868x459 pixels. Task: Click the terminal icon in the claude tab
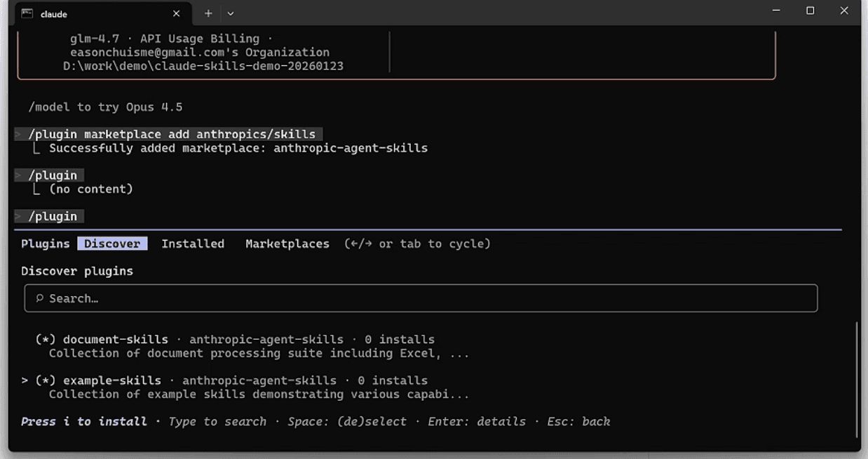pyautogui.click(x=27, y=13)
